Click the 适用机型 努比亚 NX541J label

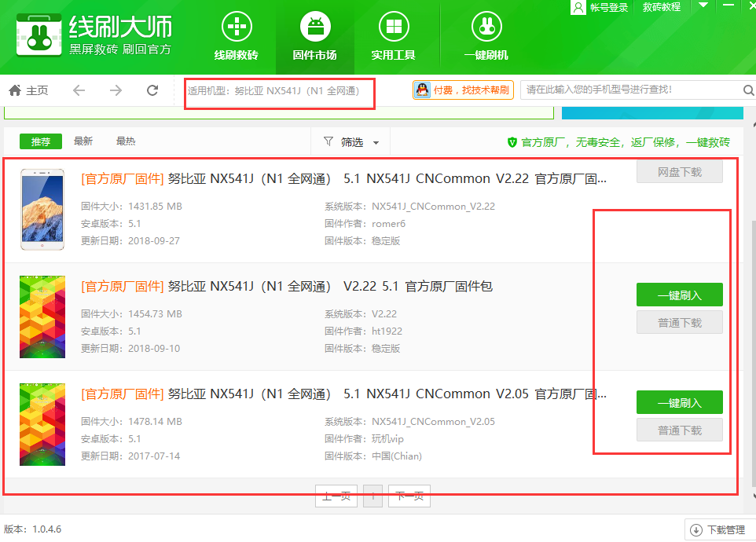(273, 90)
